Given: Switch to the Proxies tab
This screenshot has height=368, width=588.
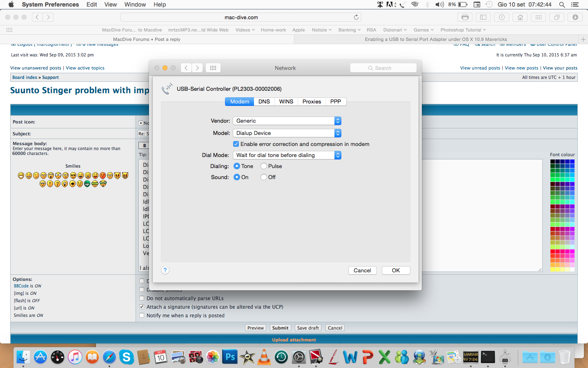Looking at the screenshot, I should pos(312,101).
